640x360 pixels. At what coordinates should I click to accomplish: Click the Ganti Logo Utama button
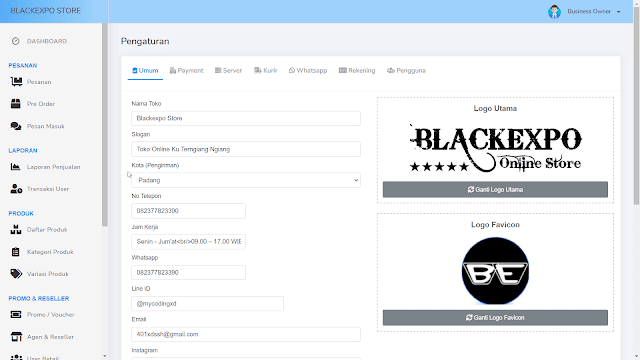click(x=495, y=189)
